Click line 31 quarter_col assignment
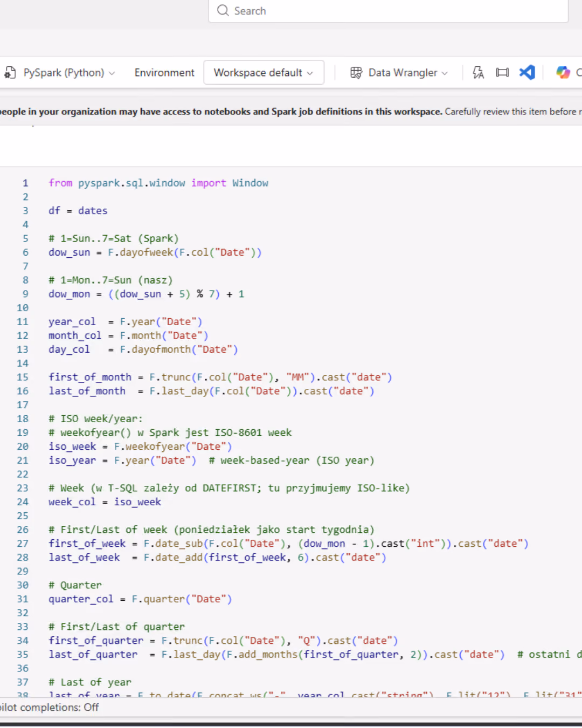This screenshot has width=582, height=728. pyautogui.click(x=140, y=599)
